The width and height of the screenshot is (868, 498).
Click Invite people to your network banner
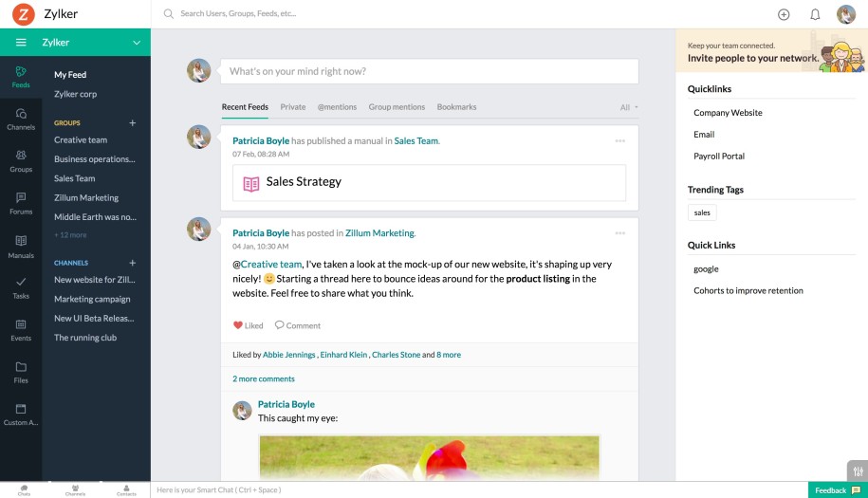coord(771,51)
